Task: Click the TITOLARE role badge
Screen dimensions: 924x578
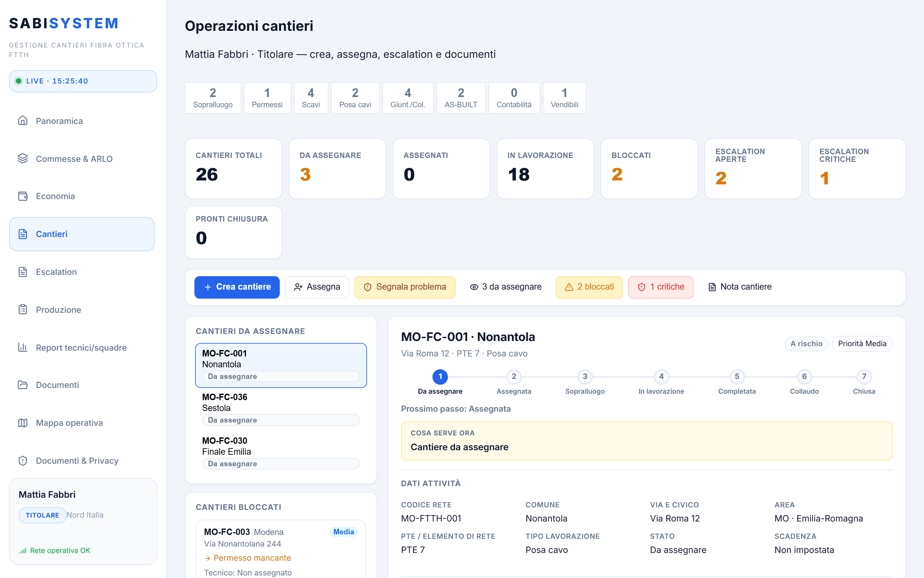Action: click(42, 515)
